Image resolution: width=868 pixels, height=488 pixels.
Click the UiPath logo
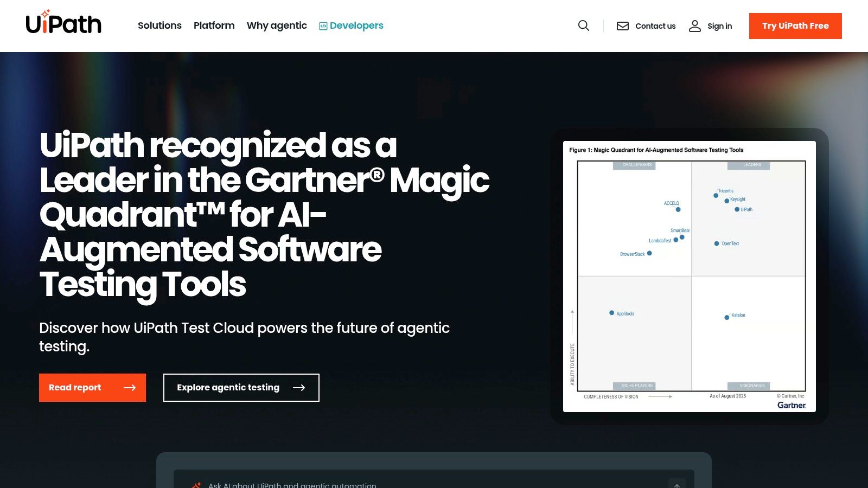tap(63, 23)
